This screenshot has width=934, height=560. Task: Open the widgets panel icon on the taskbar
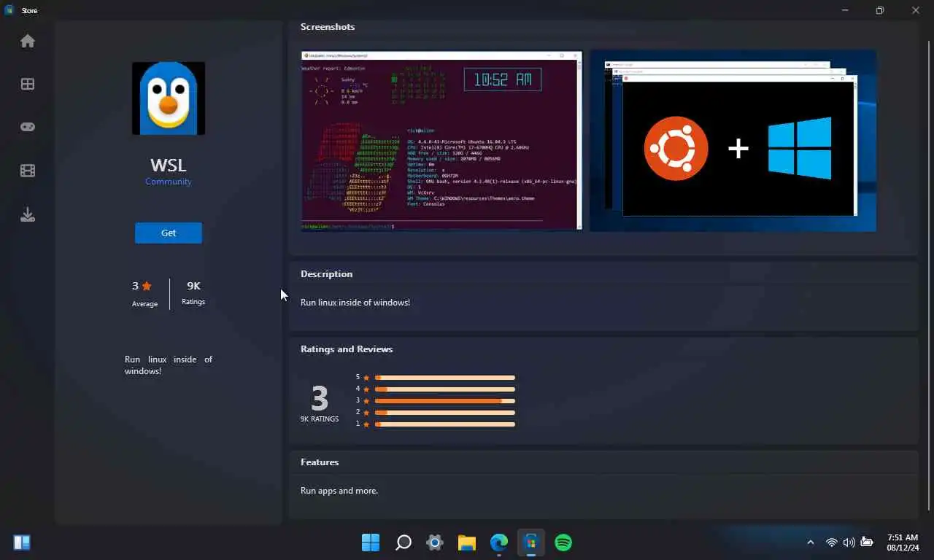22,542
